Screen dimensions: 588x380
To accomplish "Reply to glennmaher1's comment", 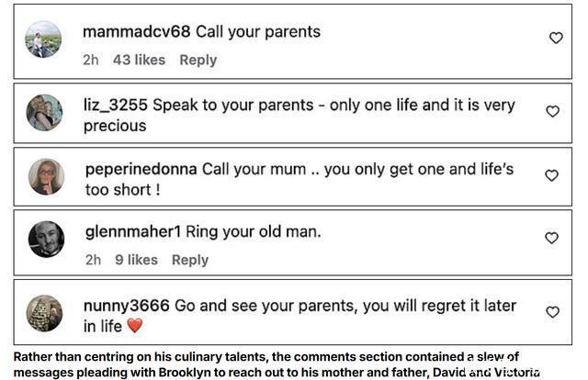I will click(x=190, y=260).
